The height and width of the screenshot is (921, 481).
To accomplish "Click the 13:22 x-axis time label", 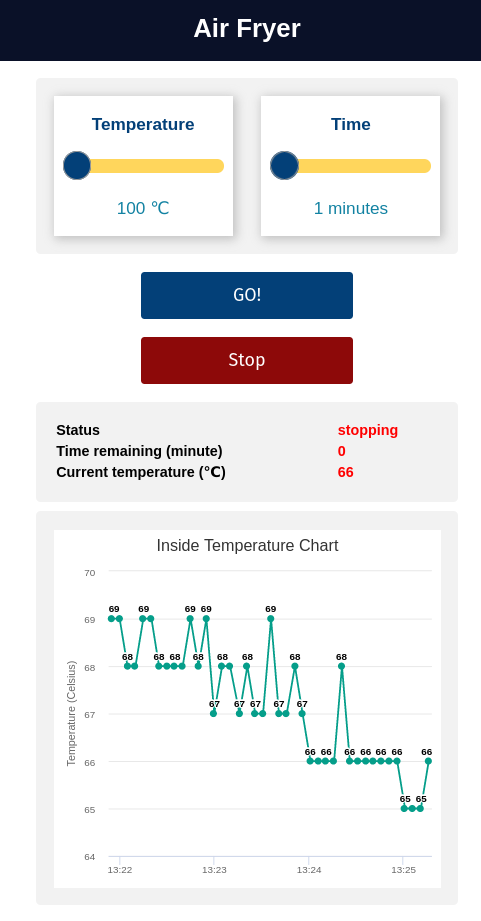I will pos(119,870).
